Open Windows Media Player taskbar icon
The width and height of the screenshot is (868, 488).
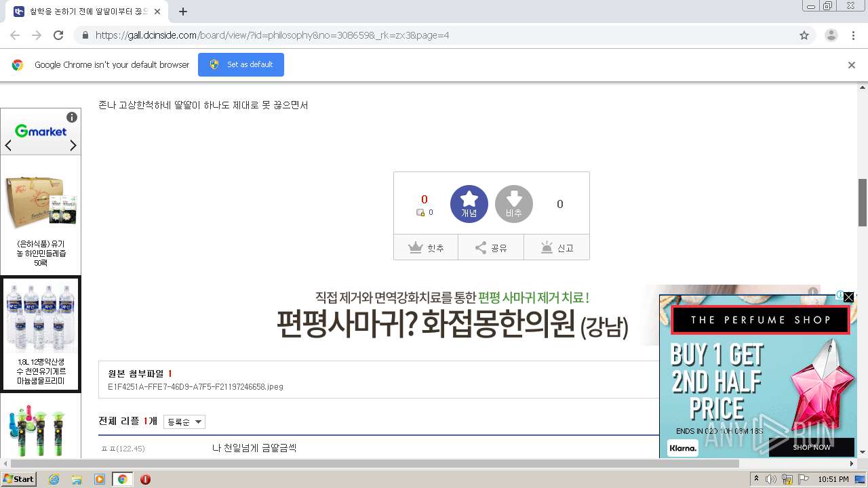coord(100,479)
